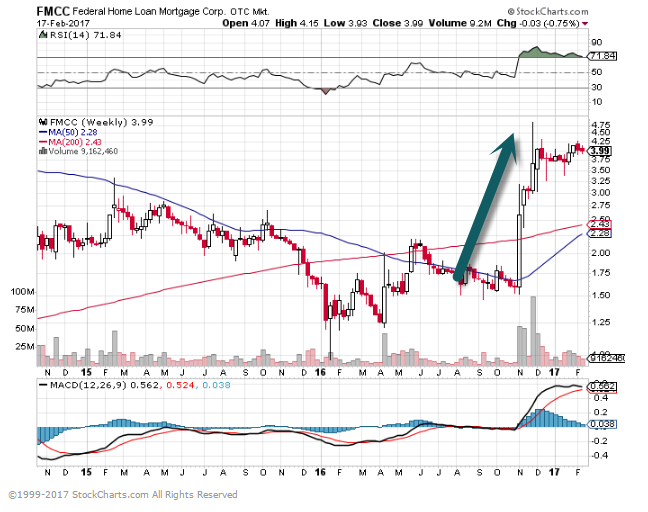The height and width of the screenshot is (512, 648).
Task: Click the red 2.43 MA tag on price axis
Action: 600,224
